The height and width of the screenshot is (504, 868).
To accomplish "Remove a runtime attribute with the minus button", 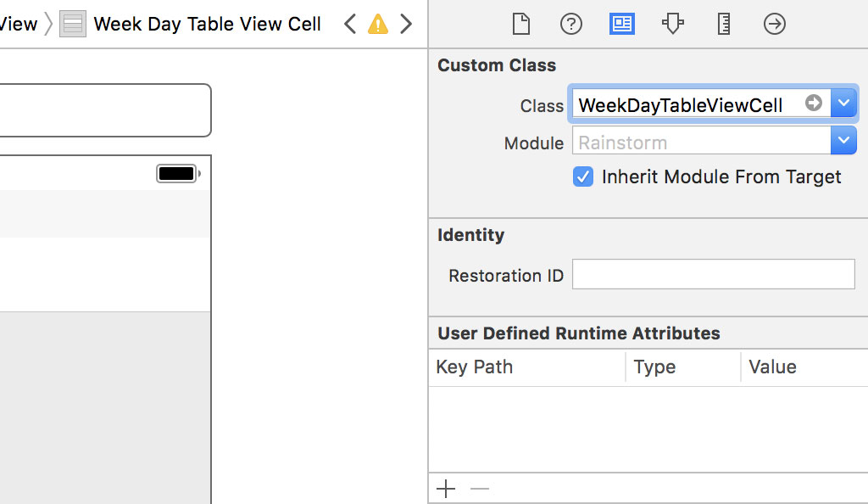I will tap(480, 489).
